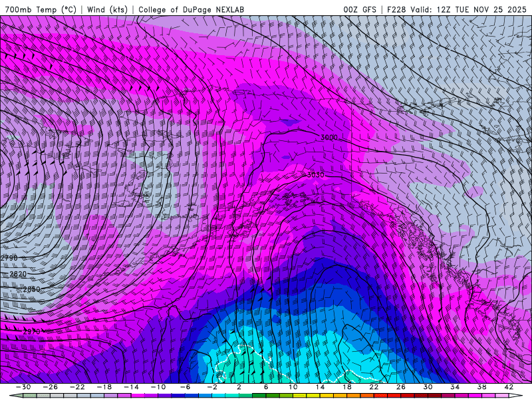Click the '00Z GFS' model run label
The width and height of the screenshot is (532, 399).
coord(360,9)
